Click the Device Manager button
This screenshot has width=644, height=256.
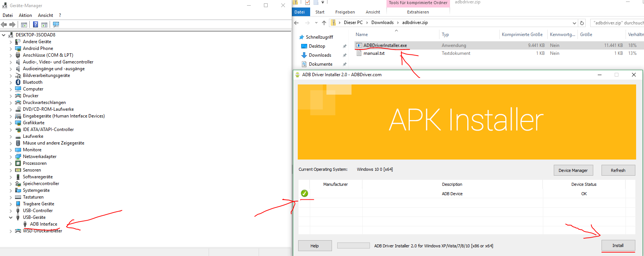[x=573, y=170]
